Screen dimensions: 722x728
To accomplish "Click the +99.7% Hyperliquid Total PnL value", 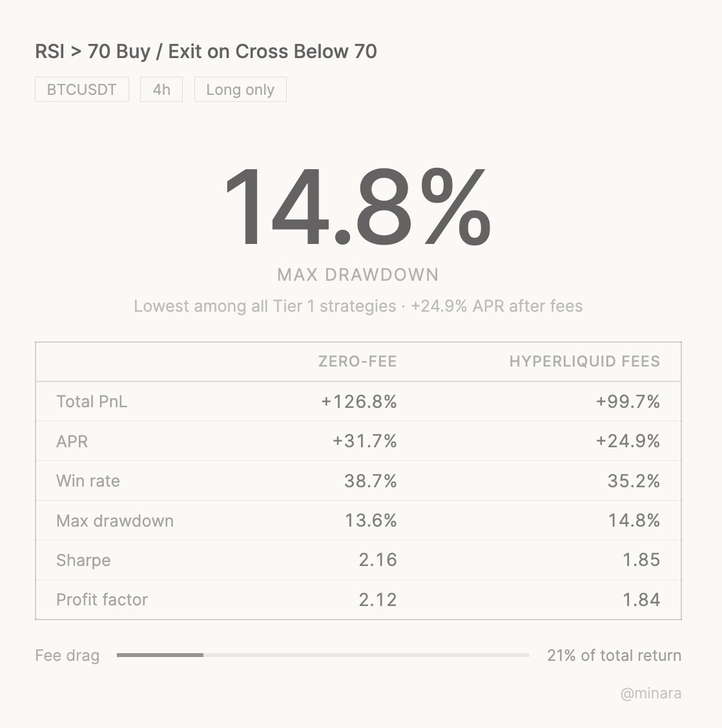I will (x=628, y=401).
